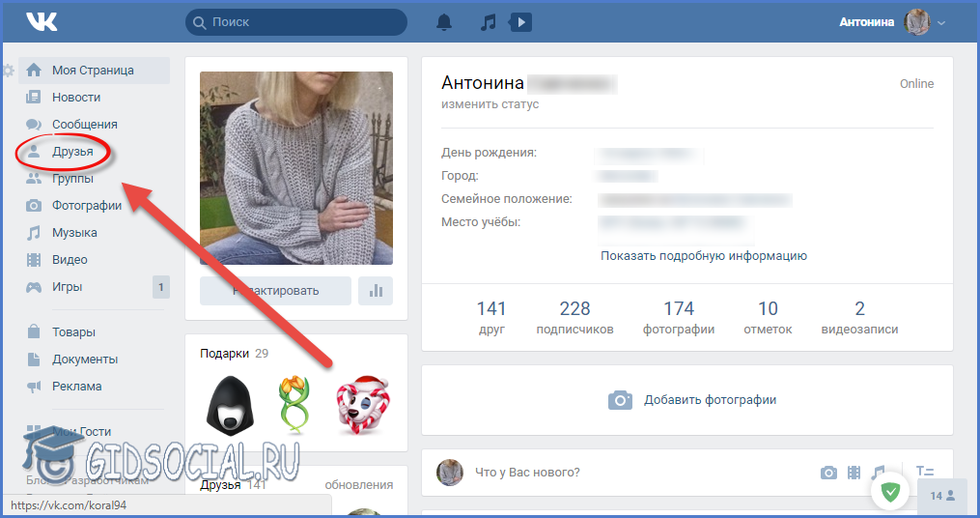
Task: Open the large profile photo
Action: pos(296,167)
